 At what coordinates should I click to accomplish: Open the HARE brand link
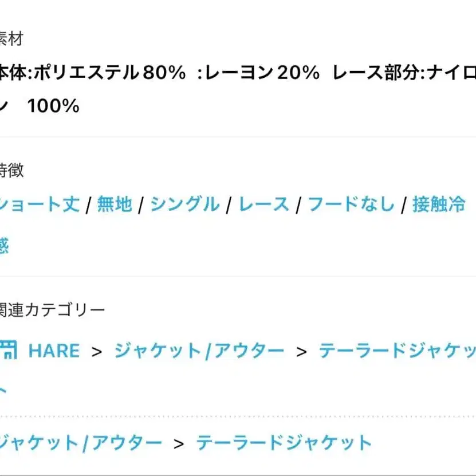tap(54, 351)
